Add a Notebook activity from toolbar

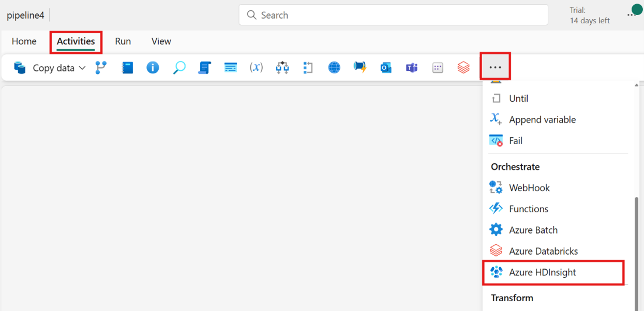tap(127, 68)
